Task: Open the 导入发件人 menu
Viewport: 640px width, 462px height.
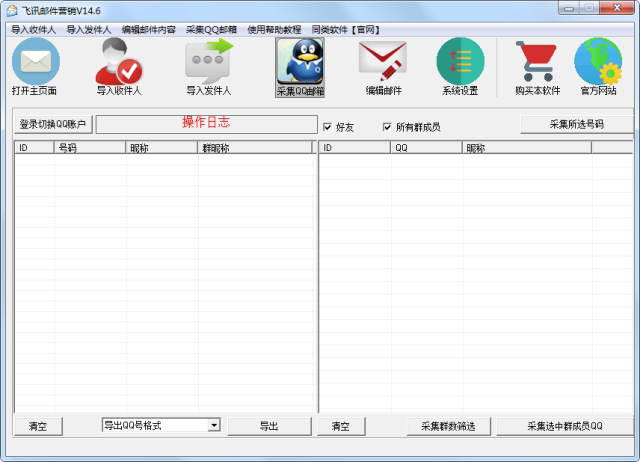Action: coord(89,30)
